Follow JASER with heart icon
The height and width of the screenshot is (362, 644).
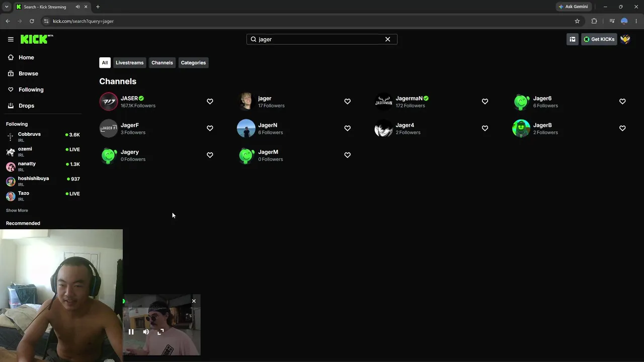(210, 102)
